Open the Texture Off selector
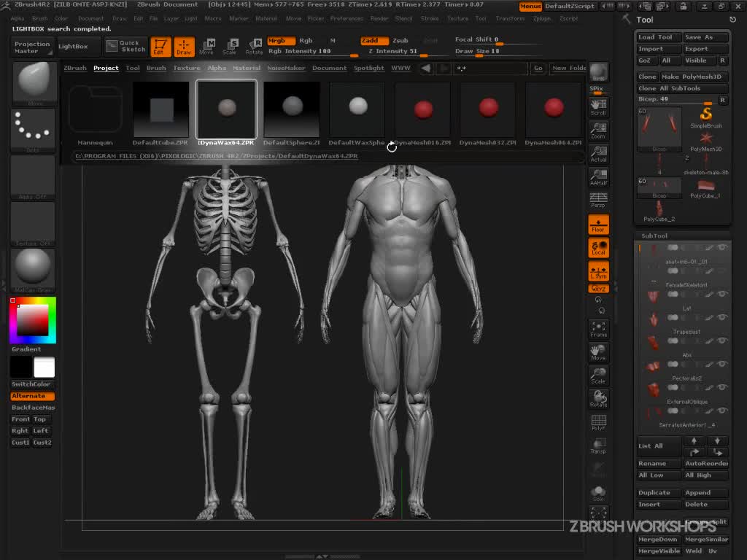The width and height of the screenshot is (747, 560). (33, 224)
